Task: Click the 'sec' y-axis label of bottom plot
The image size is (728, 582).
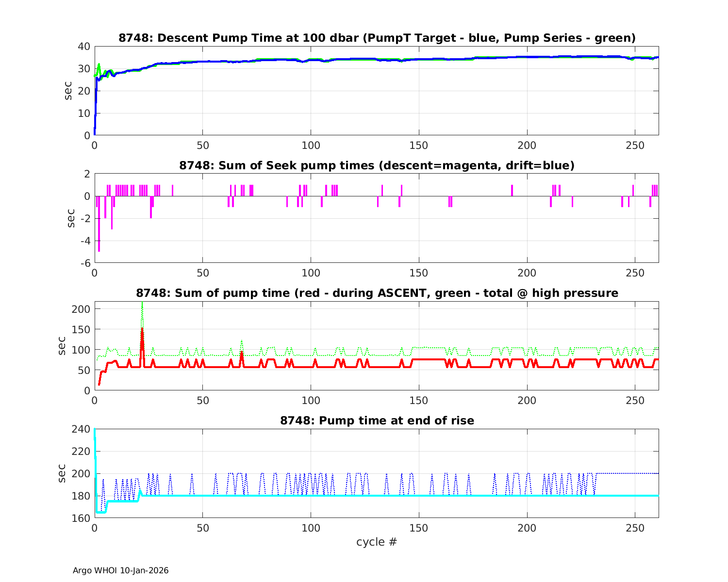Action: pyautogui.click(x=62, y=473)
